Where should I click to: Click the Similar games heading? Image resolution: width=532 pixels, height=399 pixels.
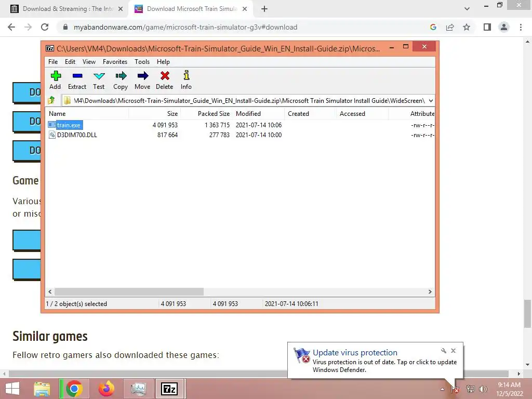50,337
